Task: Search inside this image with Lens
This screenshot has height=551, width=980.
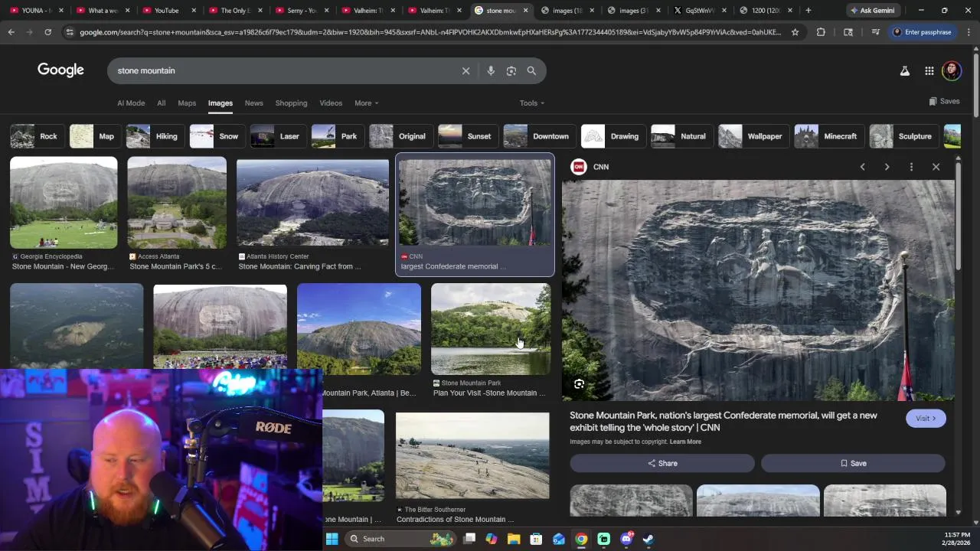Action: [x=579, y=384]
